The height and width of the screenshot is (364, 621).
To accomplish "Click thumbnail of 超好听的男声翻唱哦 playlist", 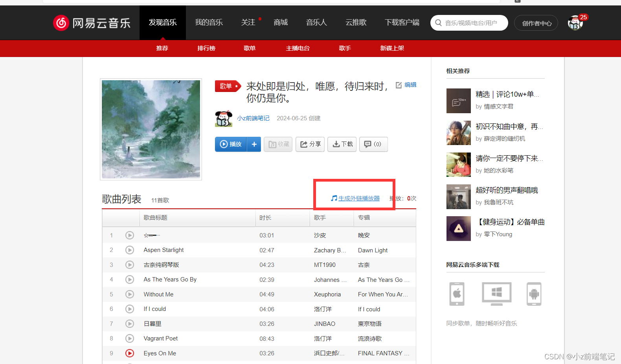I will tap(459, 197).
